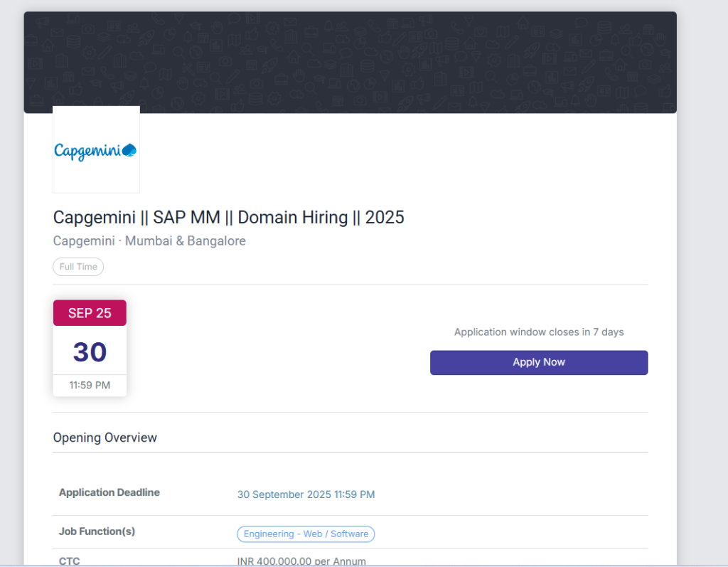Viewport: 728px width, 567px height.
Task: Click the Engineering - Web / Software tag
Action: click(x=306, y=534)
